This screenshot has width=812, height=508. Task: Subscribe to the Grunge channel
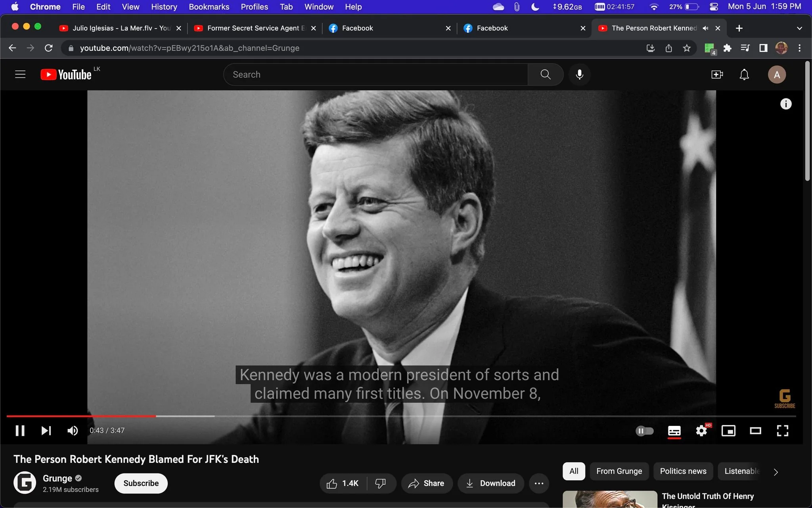141,483
